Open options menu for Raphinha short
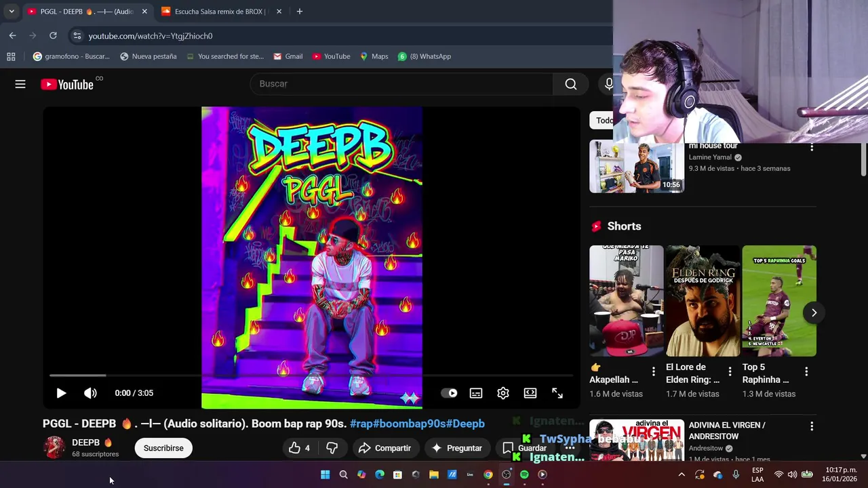 806,371
